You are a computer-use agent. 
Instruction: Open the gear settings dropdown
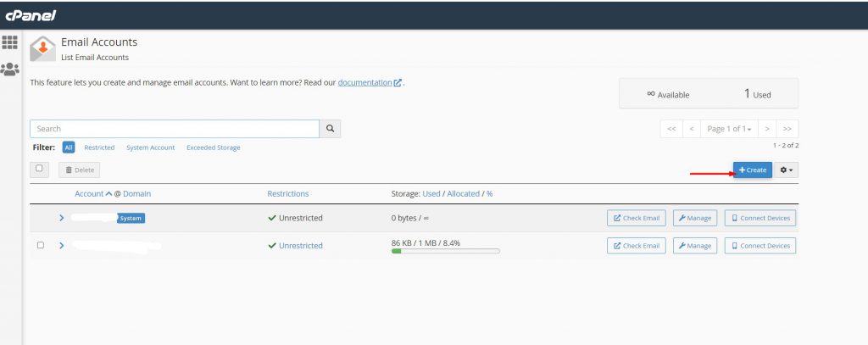point(787,170)
